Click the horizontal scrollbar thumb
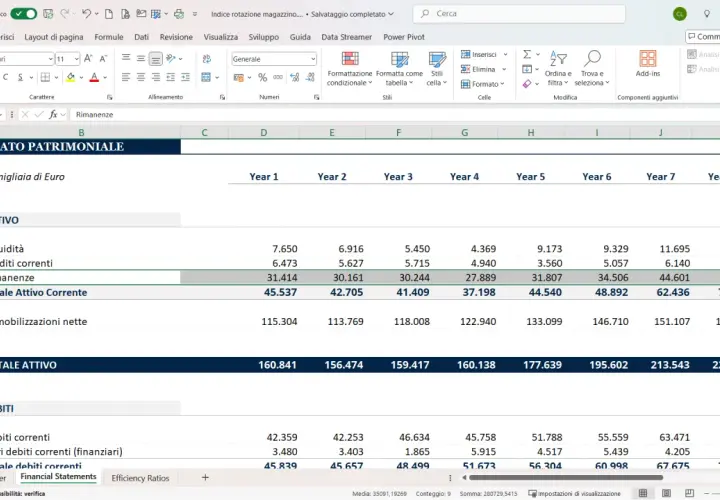720x500 pixels. [x=566, y=478]
